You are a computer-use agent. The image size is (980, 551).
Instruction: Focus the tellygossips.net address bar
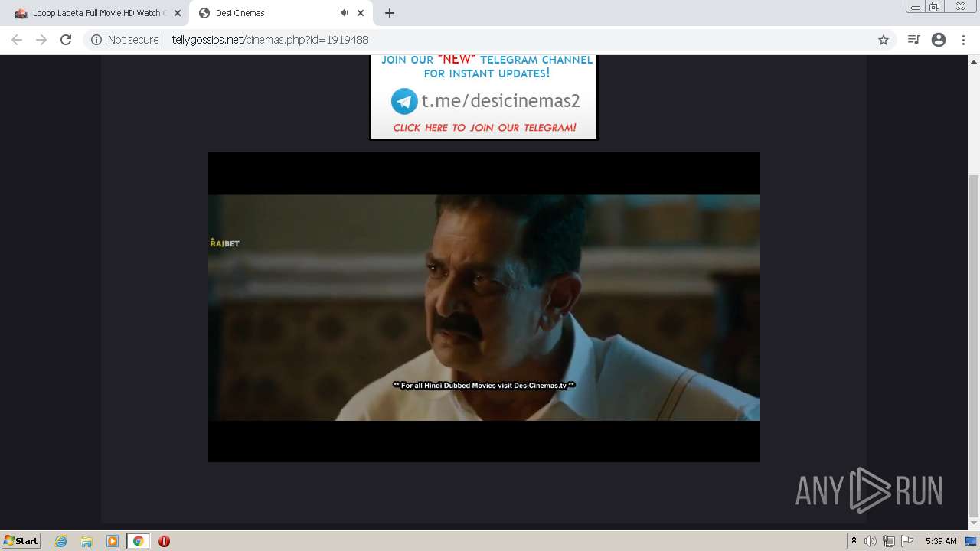(x=490, y=40)
